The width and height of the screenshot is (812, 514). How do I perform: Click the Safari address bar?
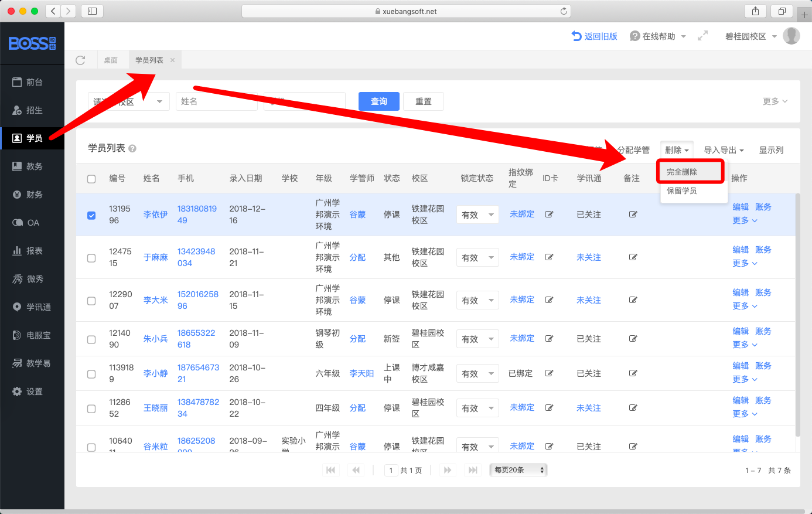pos(406,11)
